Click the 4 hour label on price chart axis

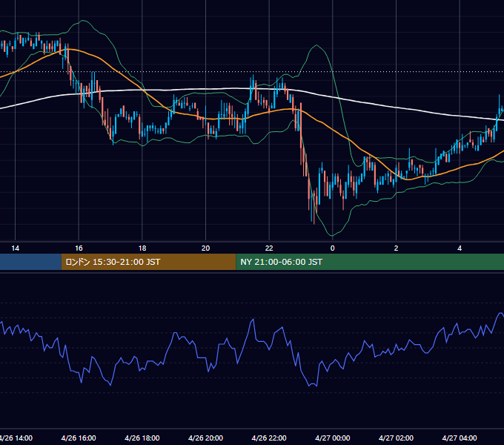[460, 248]
